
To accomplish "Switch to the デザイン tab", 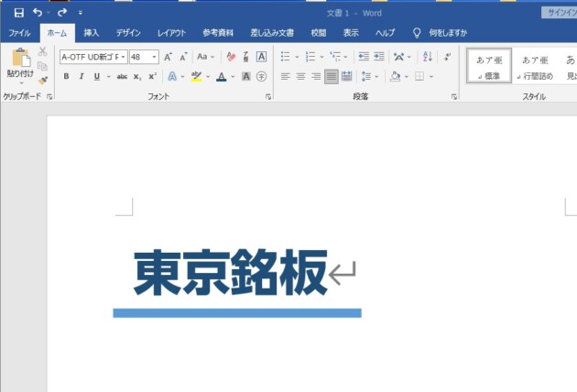I will 128,33.
